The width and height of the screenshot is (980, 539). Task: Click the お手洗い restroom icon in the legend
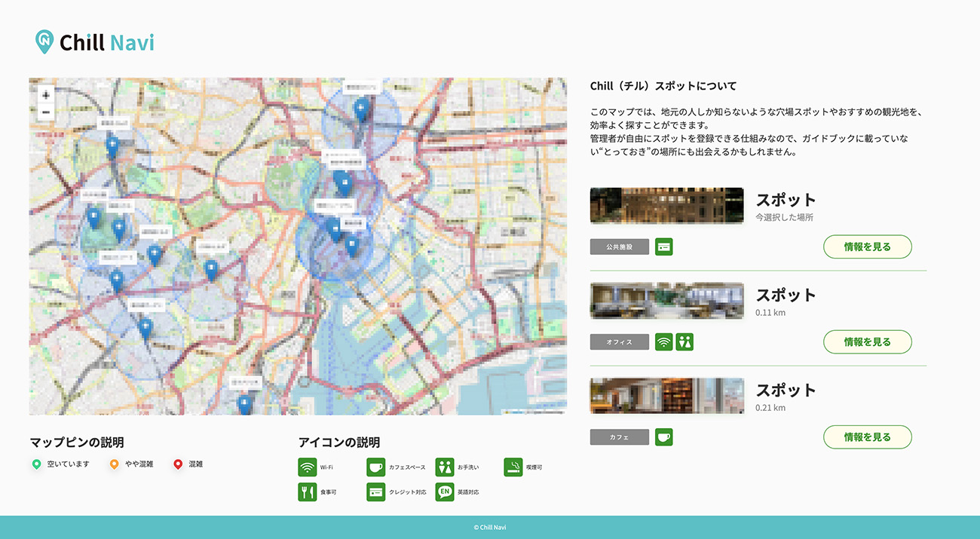coord(445,467)
